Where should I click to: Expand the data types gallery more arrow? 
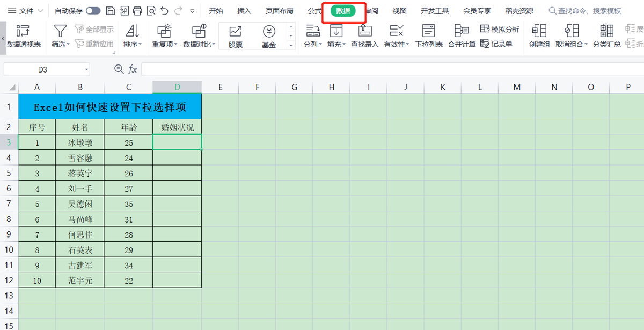coord(292,46)
